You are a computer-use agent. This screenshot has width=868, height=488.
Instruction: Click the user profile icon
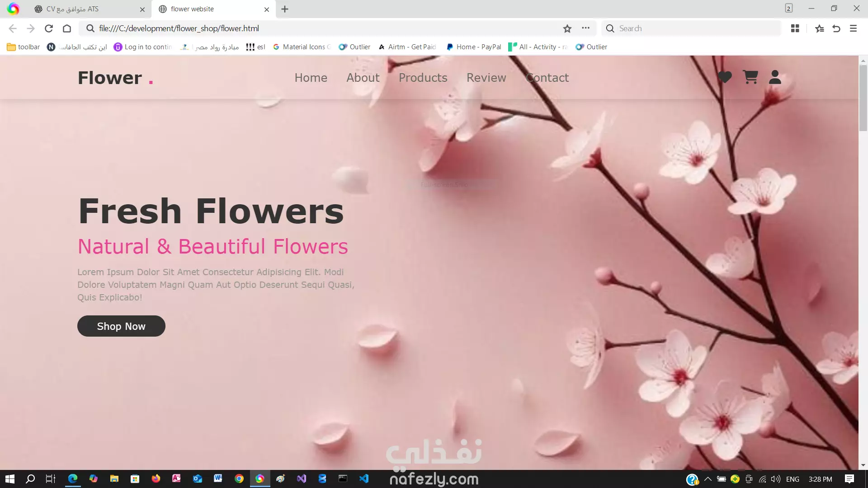(775, 77)
